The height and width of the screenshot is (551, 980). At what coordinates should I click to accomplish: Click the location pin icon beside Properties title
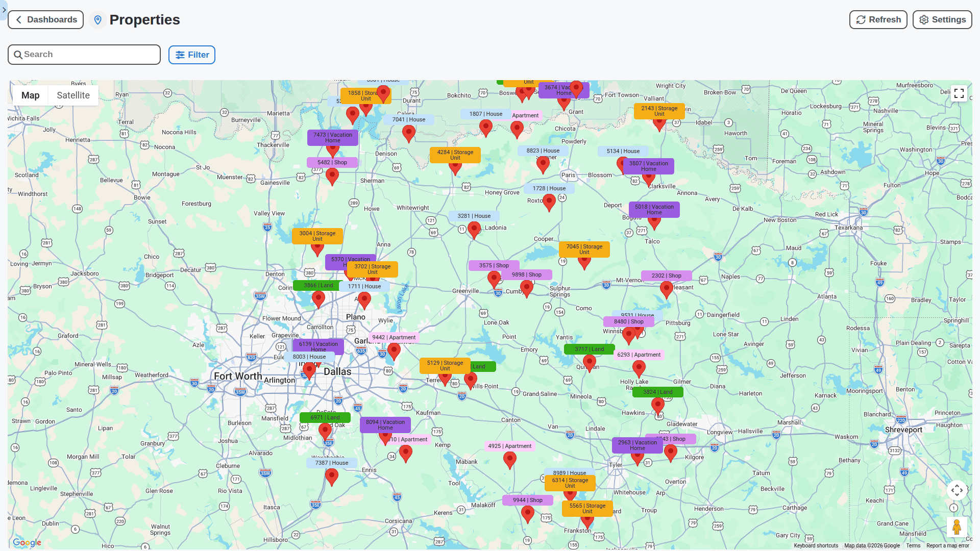pyautogui.click(x=98, y=20)
